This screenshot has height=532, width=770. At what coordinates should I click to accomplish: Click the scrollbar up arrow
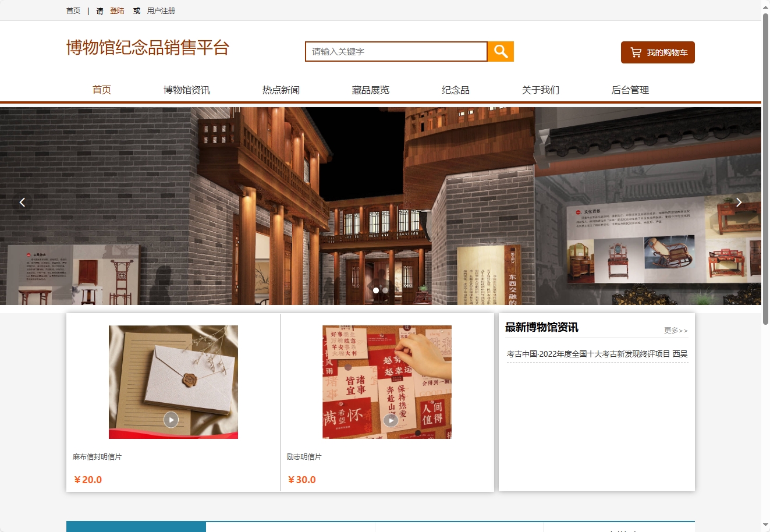(766, 6)
